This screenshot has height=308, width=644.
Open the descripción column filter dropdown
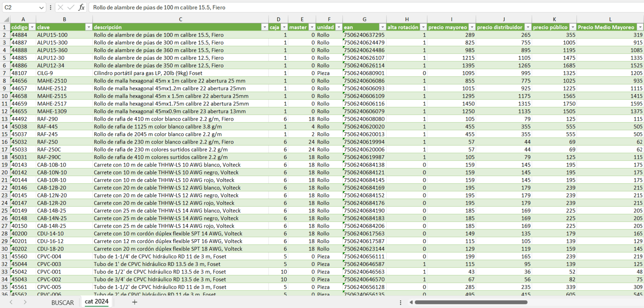264,27
